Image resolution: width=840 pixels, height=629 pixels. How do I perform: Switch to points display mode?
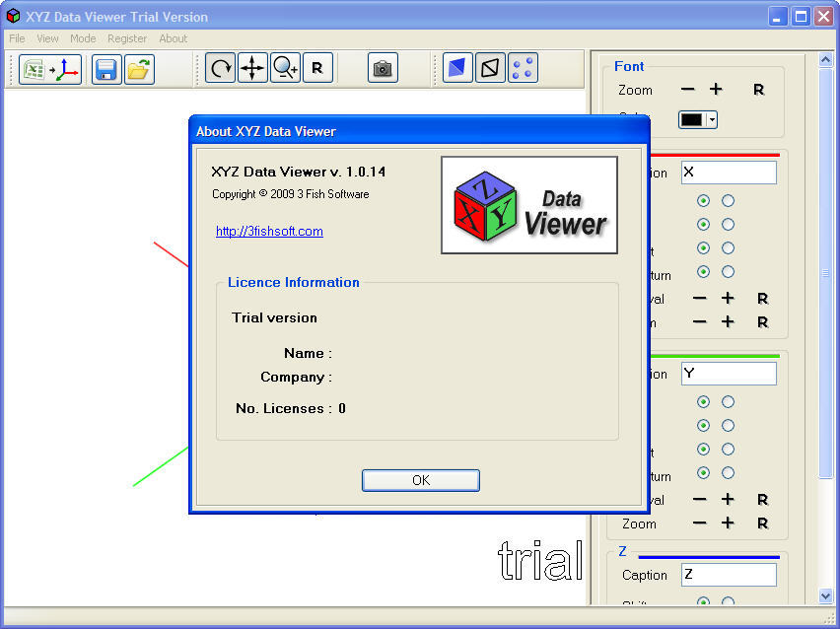coord(523,68)
